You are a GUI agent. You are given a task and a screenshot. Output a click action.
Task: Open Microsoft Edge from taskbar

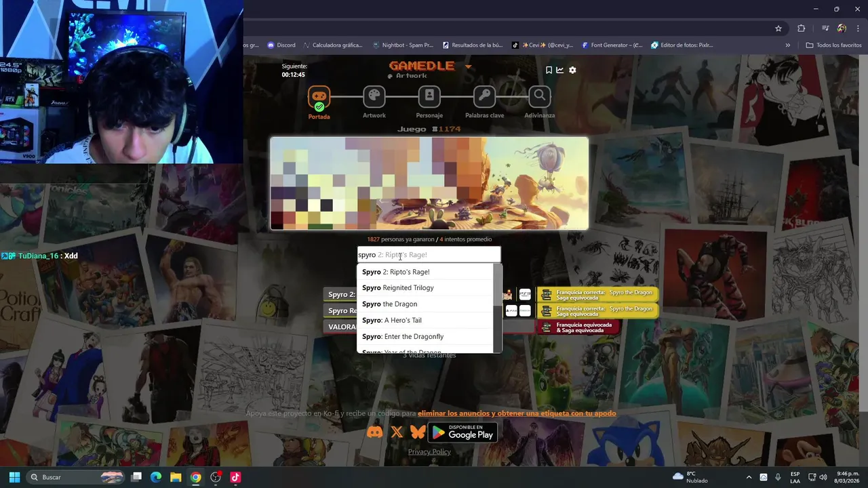tap(156, 477)
